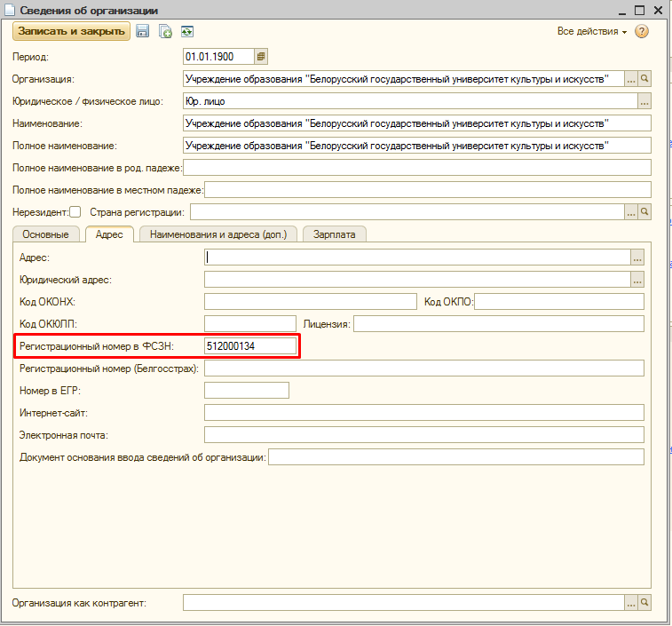Switch to the Основные tab

45,234
